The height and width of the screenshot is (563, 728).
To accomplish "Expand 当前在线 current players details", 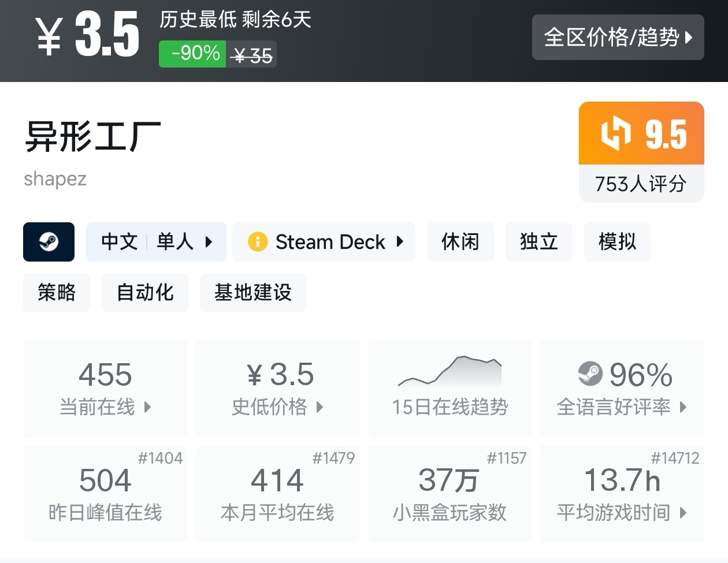I will (x=147, y=407).
